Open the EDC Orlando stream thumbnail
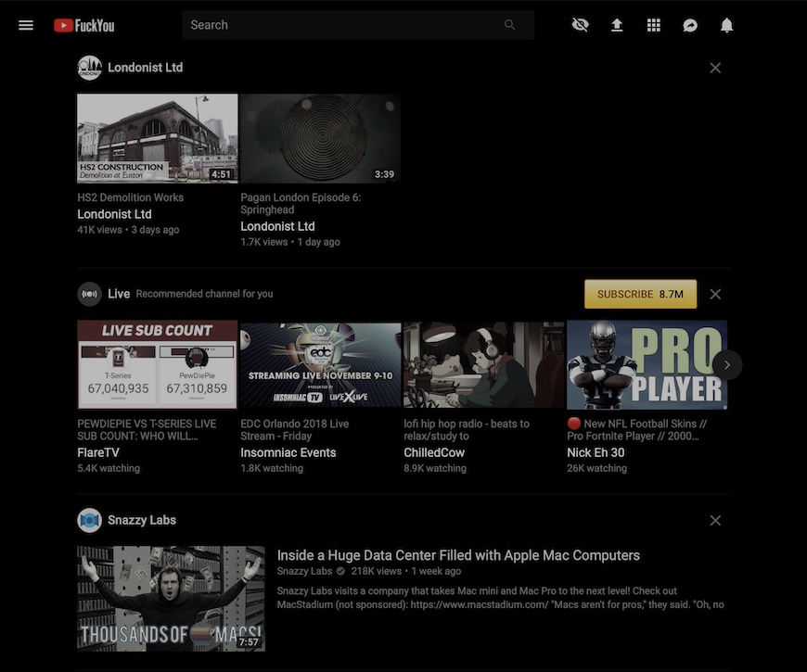The image size is (807, 672). (x=320, y=364)
